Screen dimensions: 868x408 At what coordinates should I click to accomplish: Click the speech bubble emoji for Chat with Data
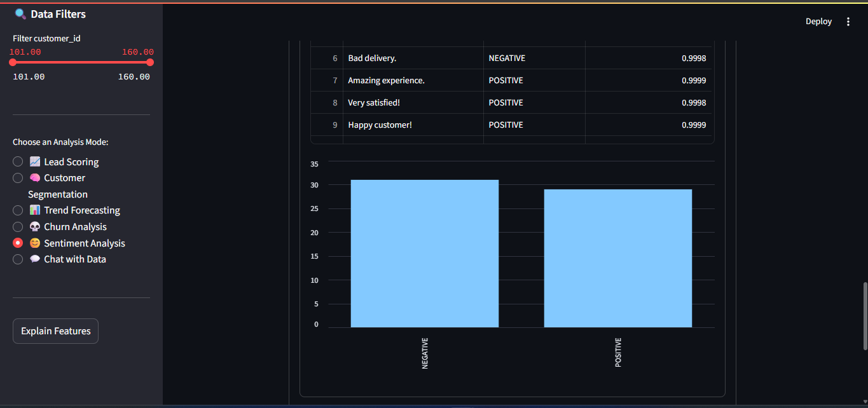[x=35, y=259]
